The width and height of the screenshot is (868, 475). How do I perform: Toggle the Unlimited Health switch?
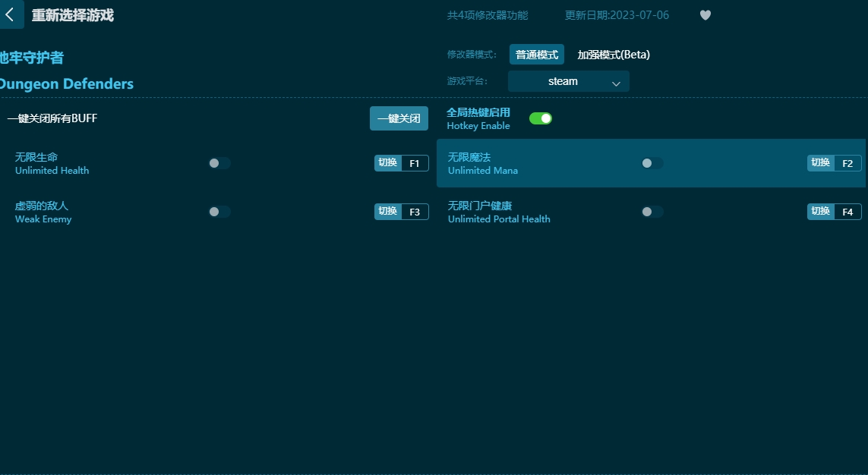[219, 163]
